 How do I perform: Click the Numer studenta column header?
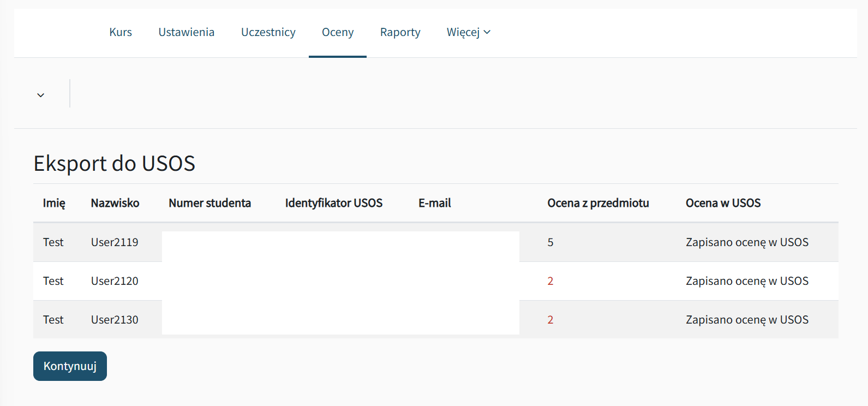pyautogui.click(x=209, y=203)
